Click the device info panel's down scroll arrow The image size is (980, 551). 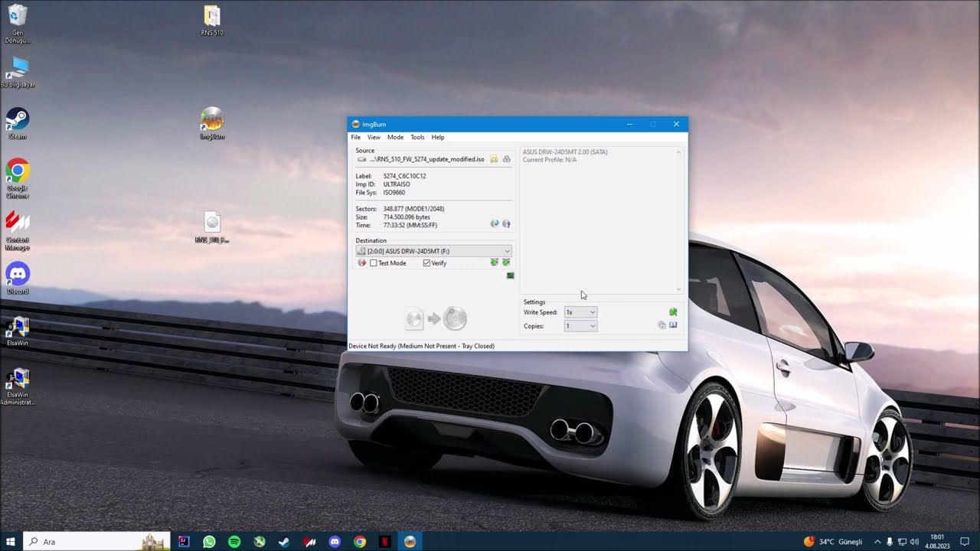[x=678, y=289]
